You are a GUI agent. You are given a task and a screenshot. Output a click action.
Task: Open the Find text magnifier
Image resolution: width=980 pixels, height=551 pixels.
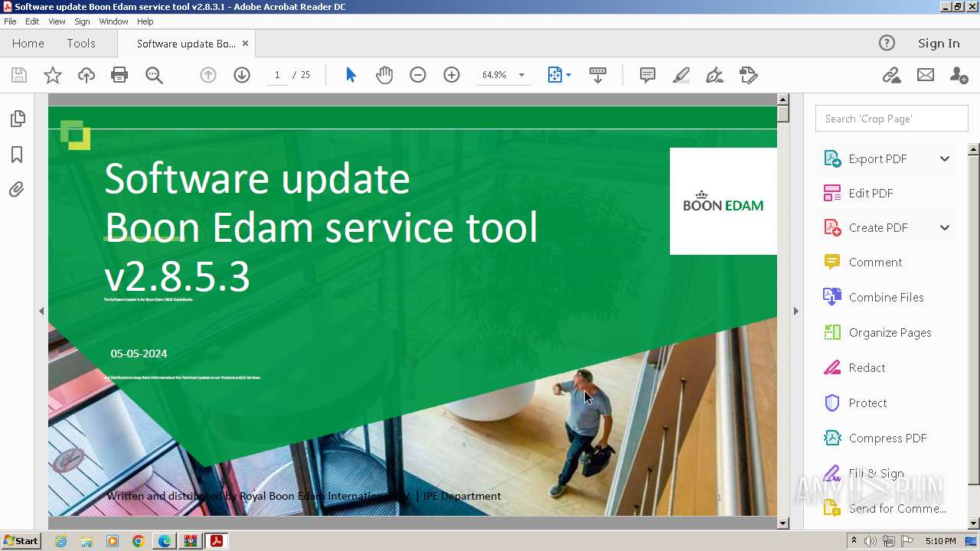154,75
